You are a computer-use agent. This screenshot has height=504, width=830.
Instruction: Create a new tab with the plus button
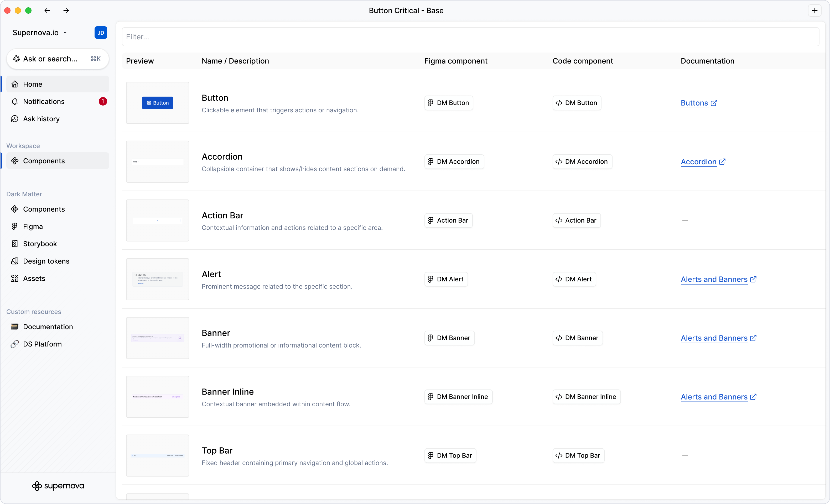coord(815,10)
